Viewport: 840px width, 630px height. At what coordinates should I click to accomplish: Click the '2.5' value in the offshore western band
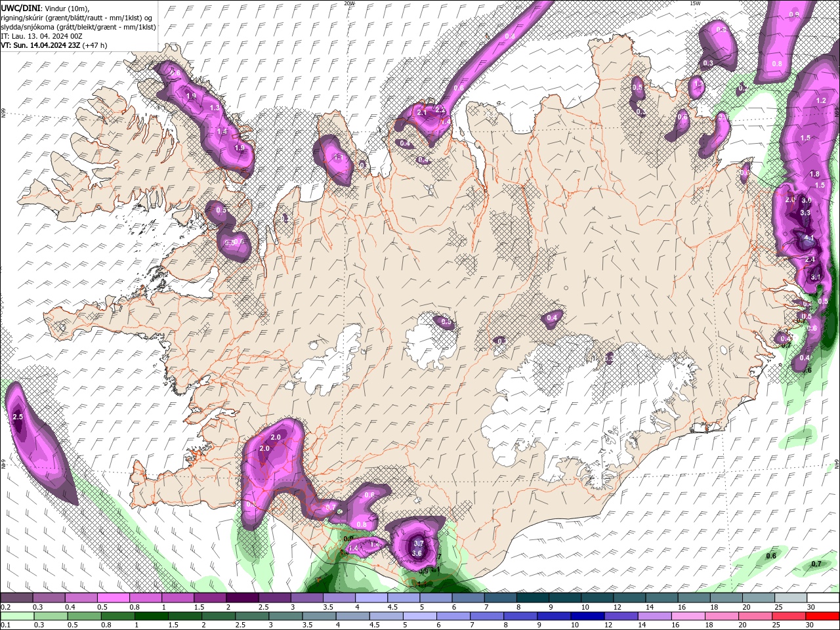coord(18,417)
